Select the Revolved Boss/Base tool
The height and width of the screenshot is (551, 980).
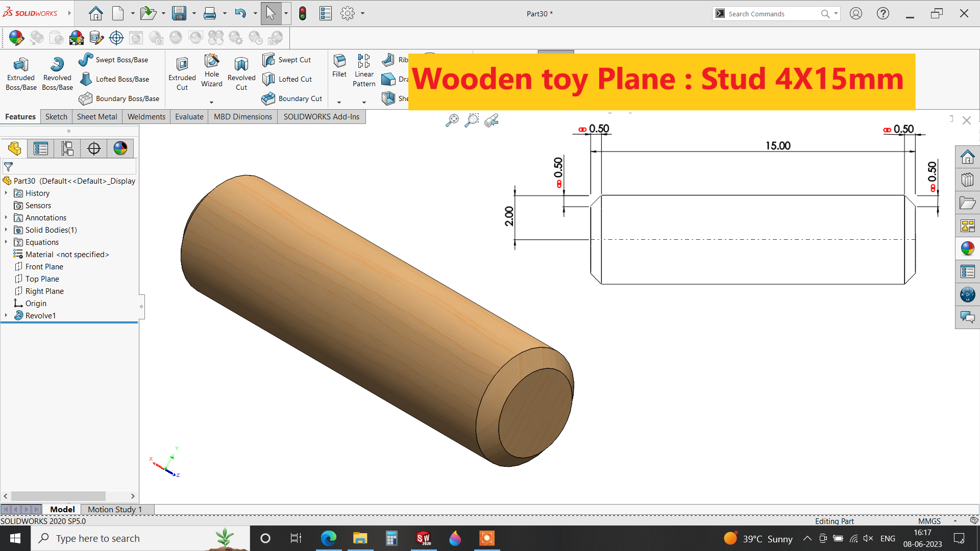click(x=57, y=73)
